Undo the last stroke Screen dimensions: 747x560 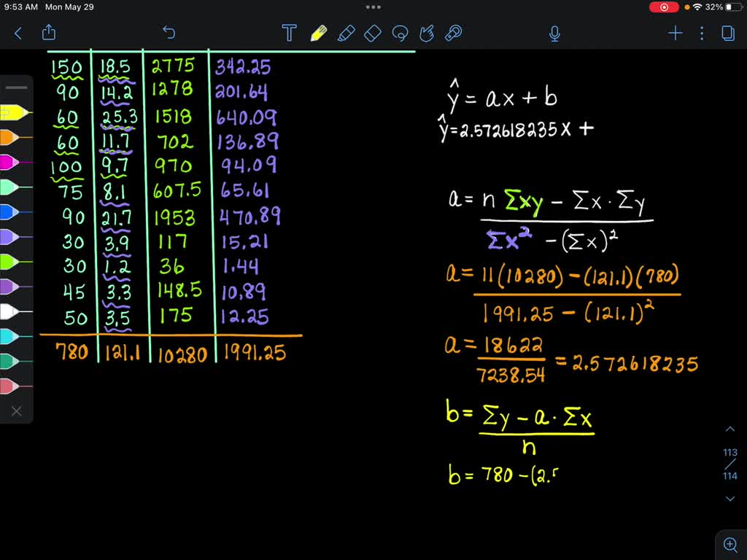[169, 32]
